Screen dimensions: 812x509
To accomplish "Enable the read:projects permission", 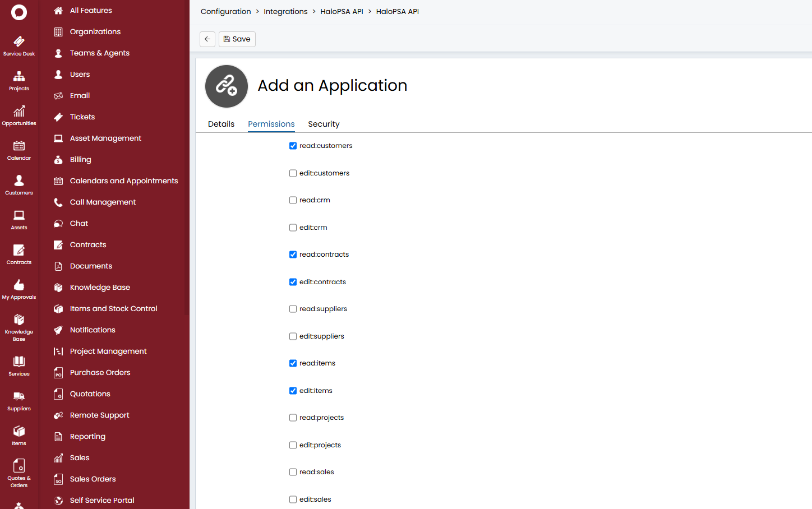I will point(293,418).
